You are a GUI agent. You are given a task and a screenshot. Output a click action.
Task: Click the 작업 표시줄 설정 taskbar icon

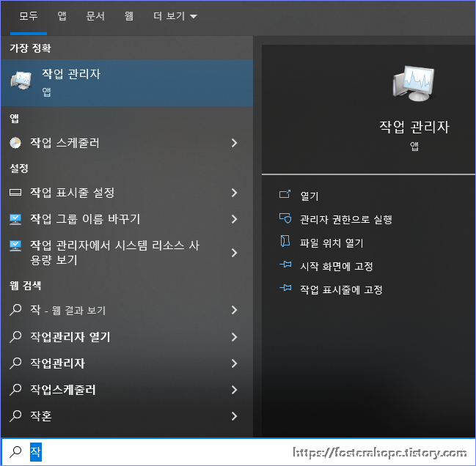pos(15,193)
